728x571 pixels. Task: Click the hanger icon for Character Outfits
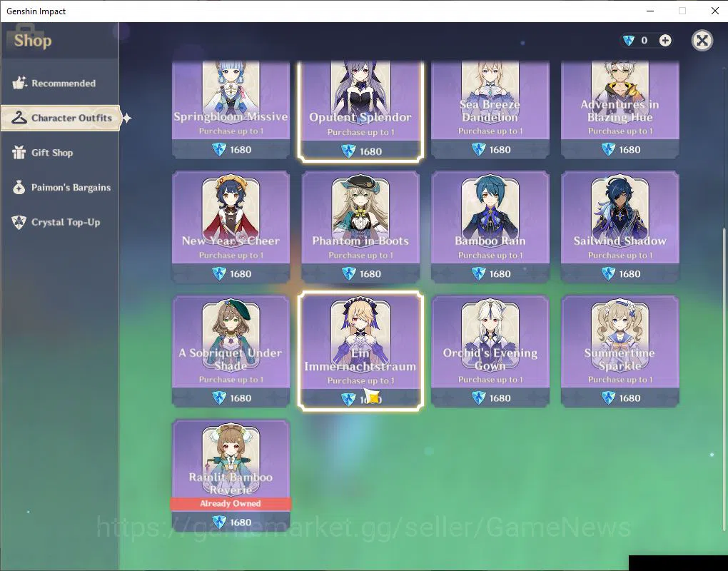(19, 118)
